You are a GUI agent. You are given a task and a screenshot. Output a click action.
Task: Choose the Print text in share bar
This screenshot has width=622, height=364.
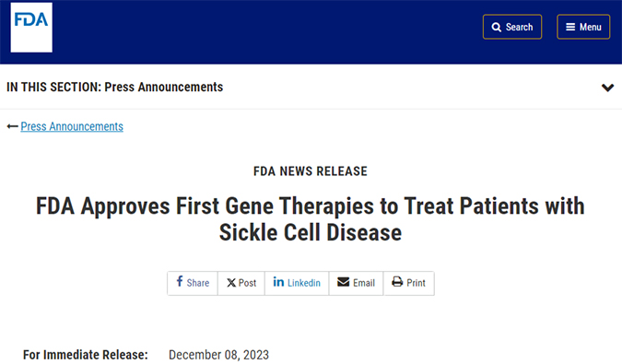[416, 283]
